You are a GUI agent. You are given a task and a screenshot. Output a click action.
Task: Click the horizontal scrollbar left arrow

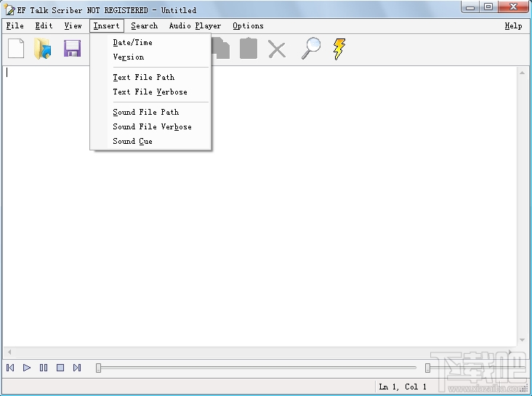click(9, 352)
